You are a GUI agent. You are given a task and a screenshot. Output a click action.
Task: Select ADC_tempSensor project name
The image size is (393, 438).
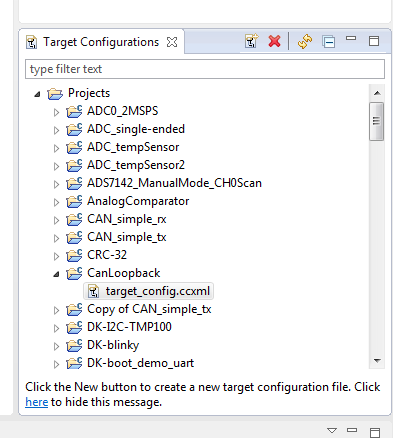(x=133, y=147)
